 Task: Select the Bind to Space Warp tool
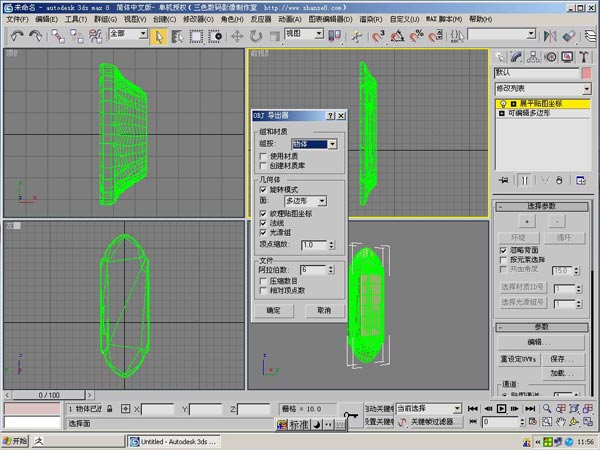click(x=95, y=36)
